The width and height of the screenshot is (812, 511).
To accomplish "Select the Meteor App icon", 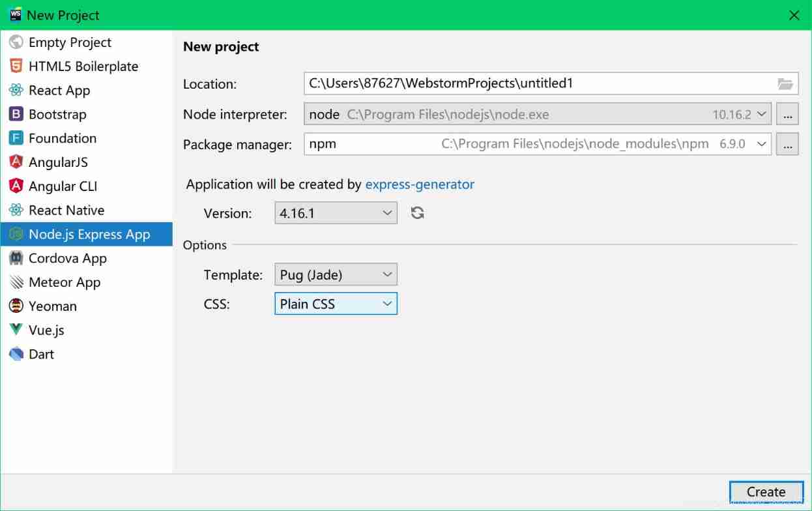I will pyautogui.click(x=16, y=282).
